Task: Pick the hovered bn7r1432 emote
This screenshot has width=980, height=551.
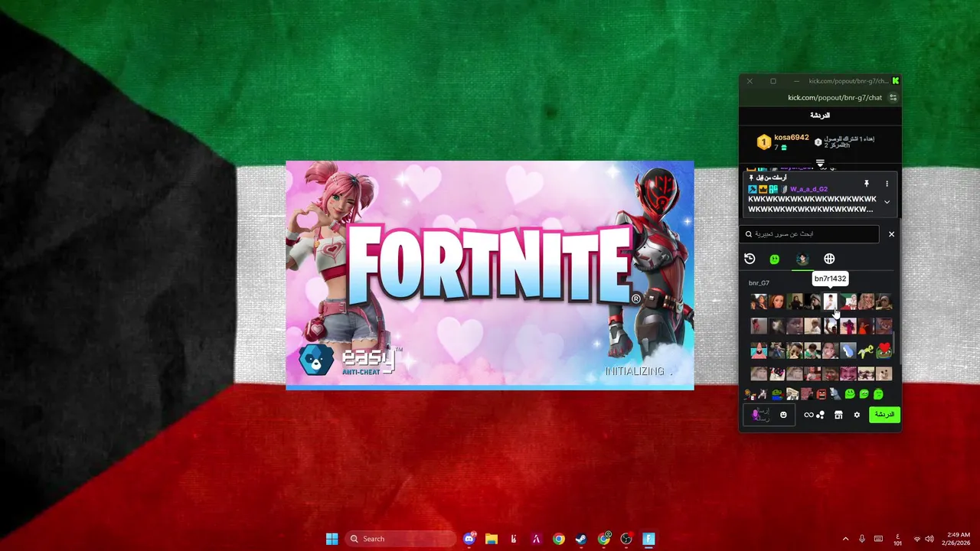Action: (830, 302)
